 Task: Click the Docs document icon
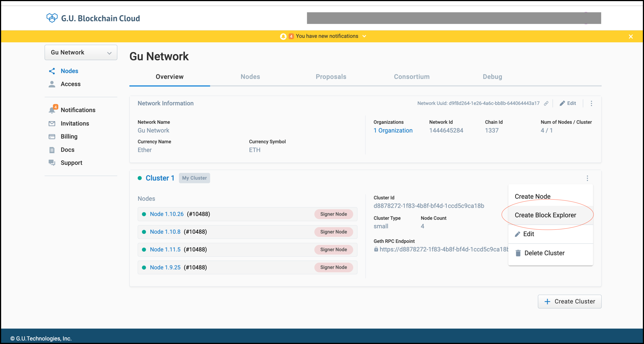pos(52,150)
